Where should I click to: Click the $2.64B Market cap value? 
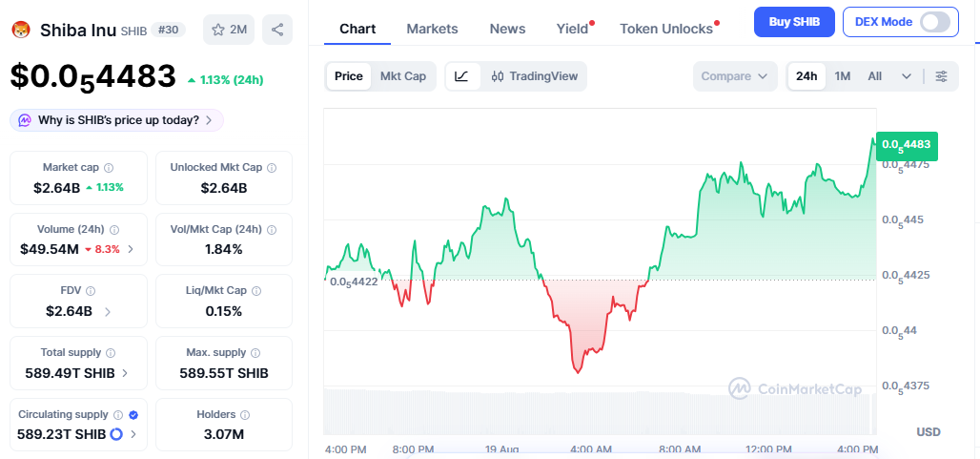coord(57,188)
